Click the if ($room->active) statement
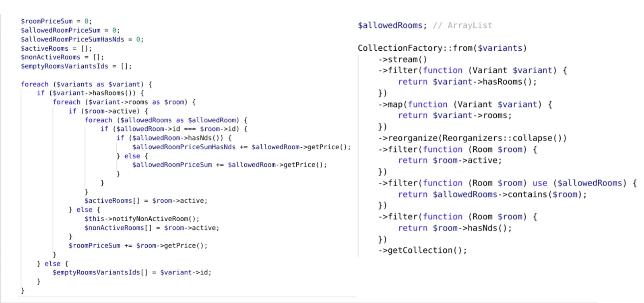This screenshot has width=644, height=303. (108, 111)
